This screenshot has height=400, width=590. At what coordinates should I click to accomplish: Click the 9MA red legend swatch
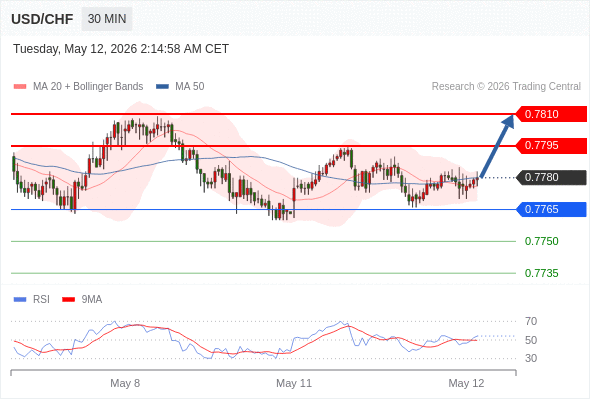click(68, 300)
